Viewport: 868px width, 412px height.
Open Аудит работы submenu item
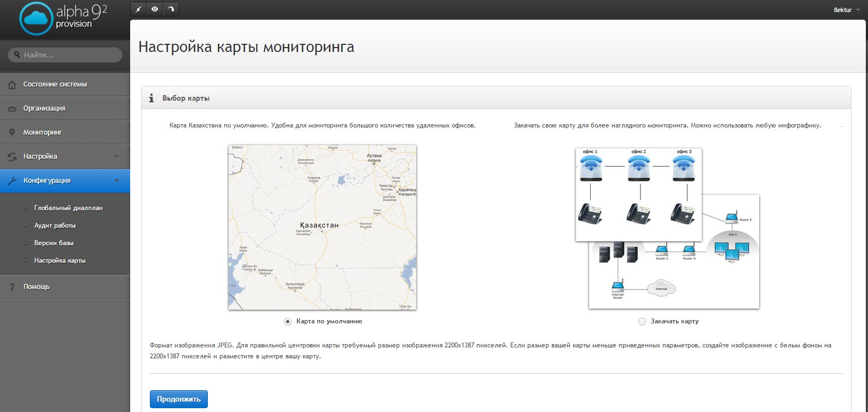pyautogui.click(x=55, y=225)
